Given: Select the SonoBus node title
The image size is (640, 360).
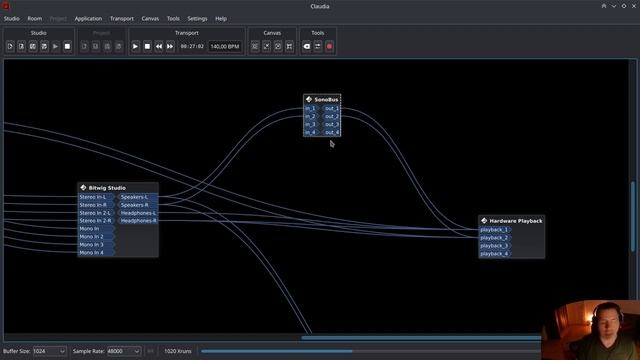Looking at the screenshot, I should 326,100.
